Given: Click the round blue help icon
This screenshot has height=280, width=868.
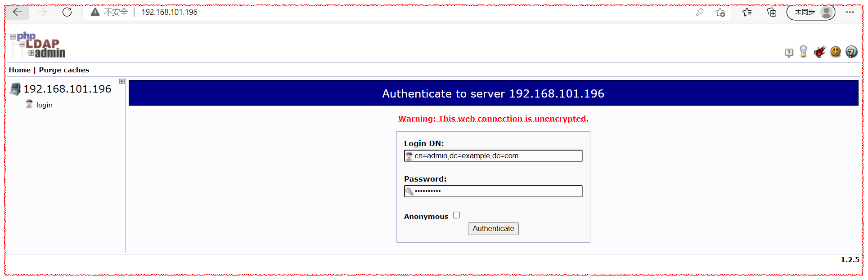Looking at the screenshot, I should tap(851, 52).
